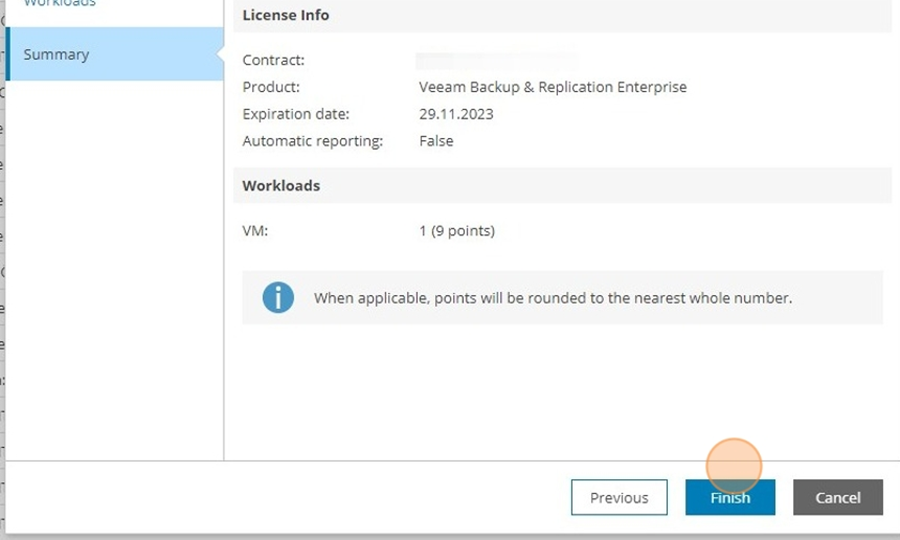Viewport: 900px width, 540px height.
Task: Click the Automatic reporting value False
Action: coord(436,141)
